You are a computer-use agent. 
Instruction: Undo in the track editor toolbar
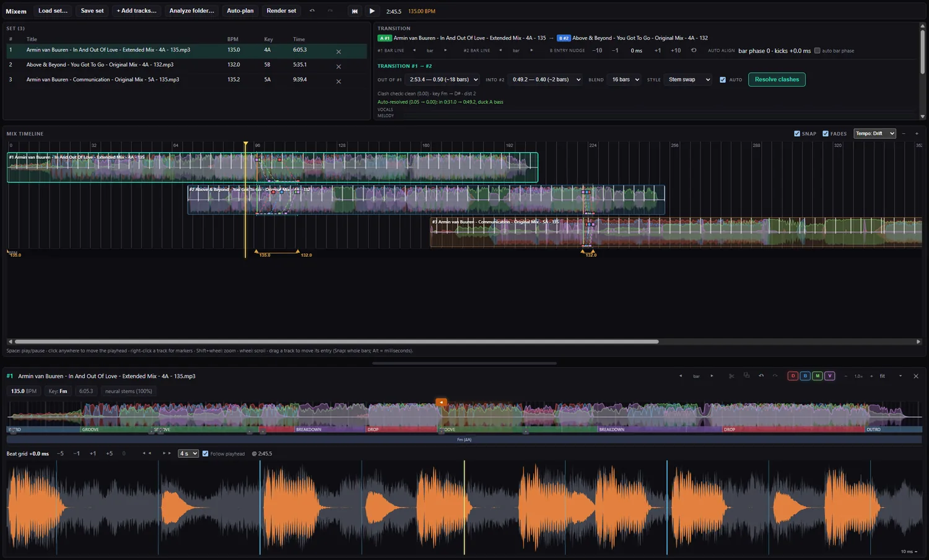761,376
